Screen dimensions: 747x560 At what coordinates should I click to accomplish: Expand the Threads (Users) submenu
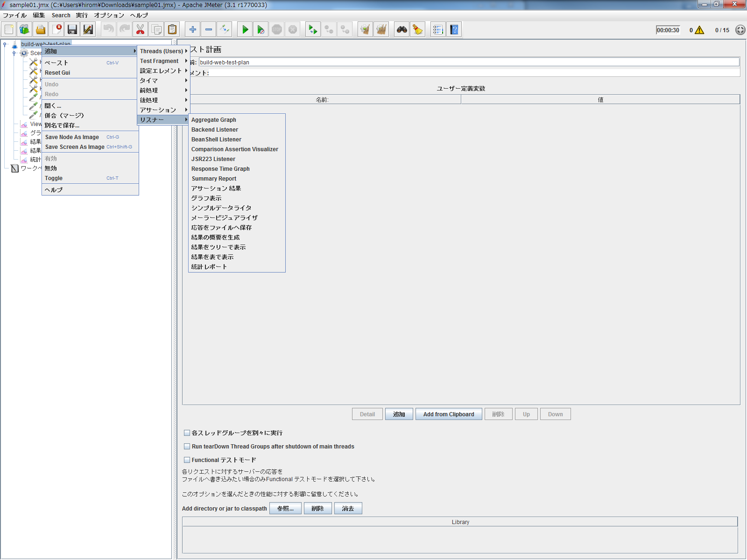tap(163, 51)
